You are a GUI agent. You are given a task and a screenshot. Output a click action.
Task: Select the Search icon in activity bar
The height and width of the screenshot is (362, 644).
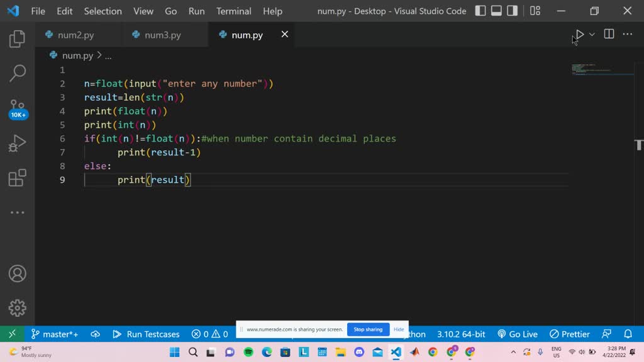pyautogui.click(x=16, y=72)
